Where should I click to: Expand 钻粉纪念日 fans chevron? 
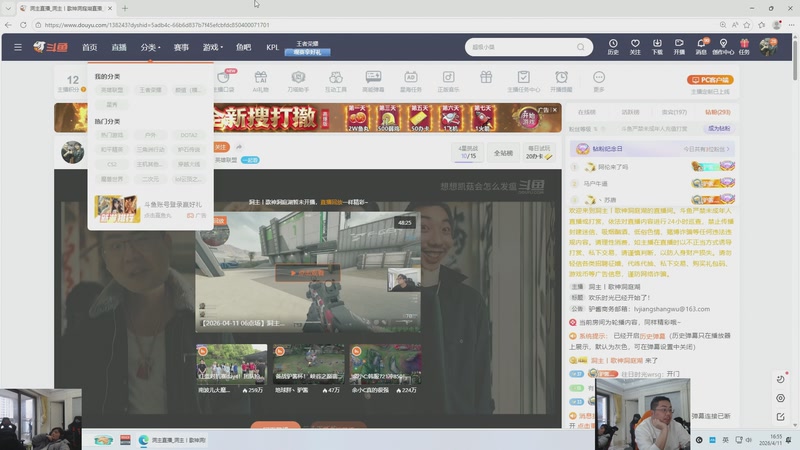pyautogui.click(x=728, y=149)
